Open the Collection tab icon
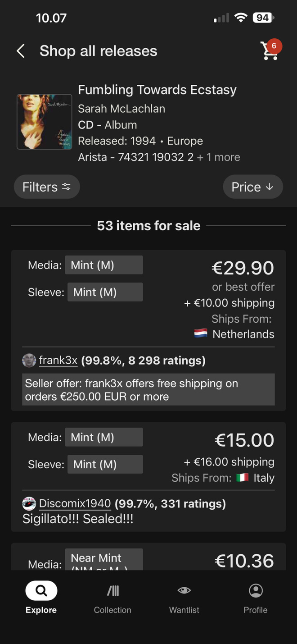297x644 pixels. [112, 590]
